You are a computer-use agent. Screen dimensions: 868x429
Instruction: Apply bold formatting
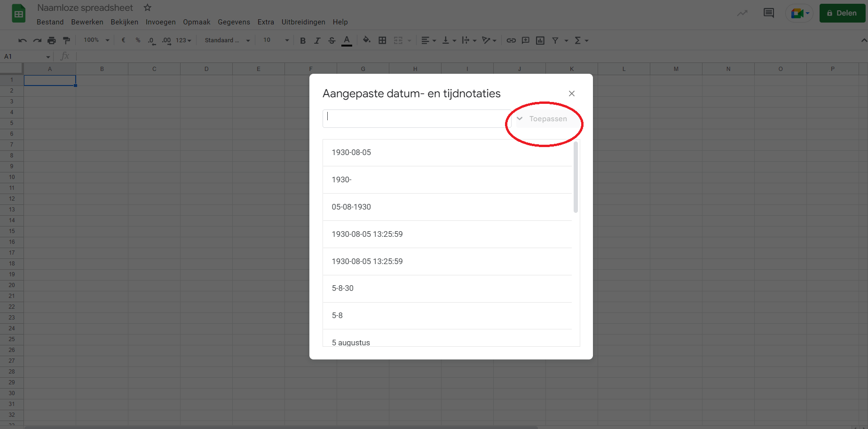point(303,40)
